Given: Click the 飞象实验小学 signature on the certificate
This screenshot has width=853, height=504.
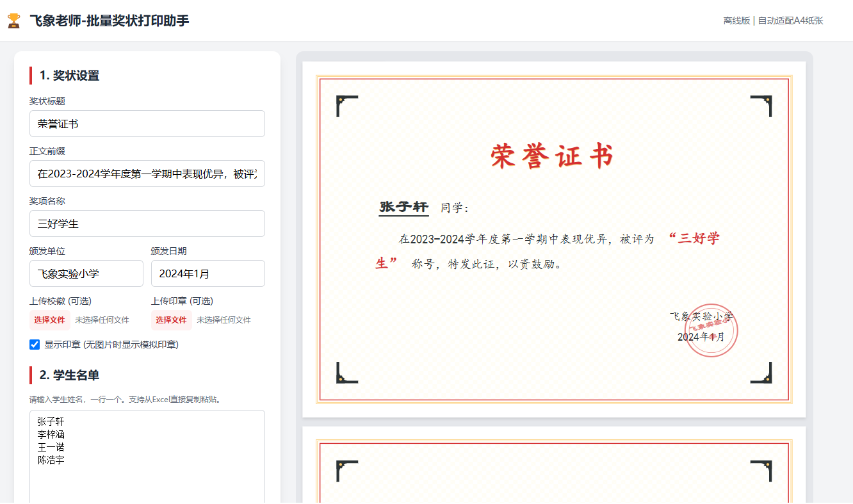Looking at the screenshot, I should click(x=701, y=316).
